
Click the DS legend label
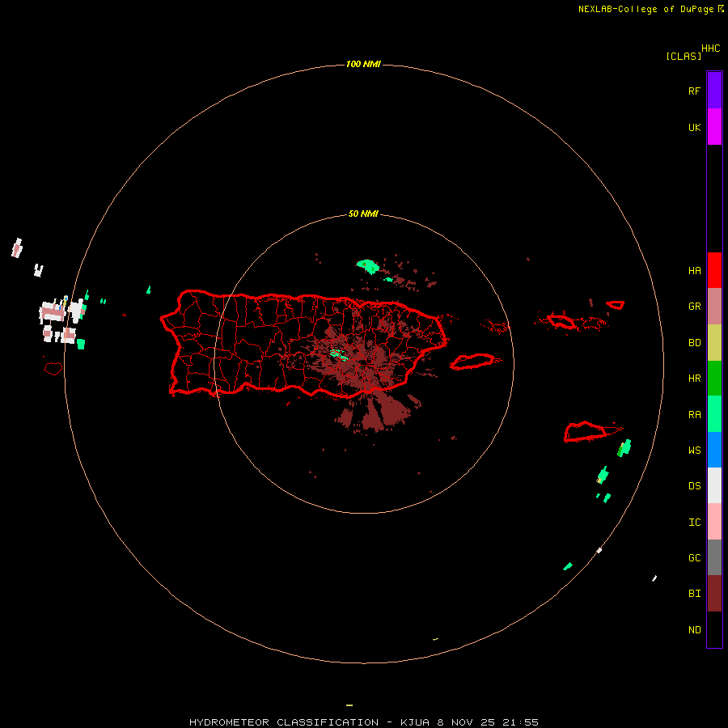pos(694,485)
